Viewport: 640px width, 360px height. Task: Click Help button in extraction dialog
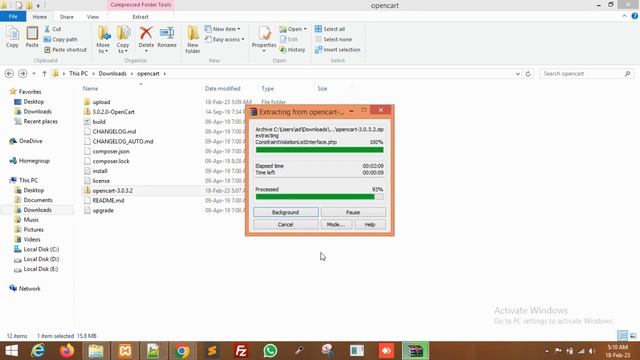pyautogui.click(x=370, y=224)
